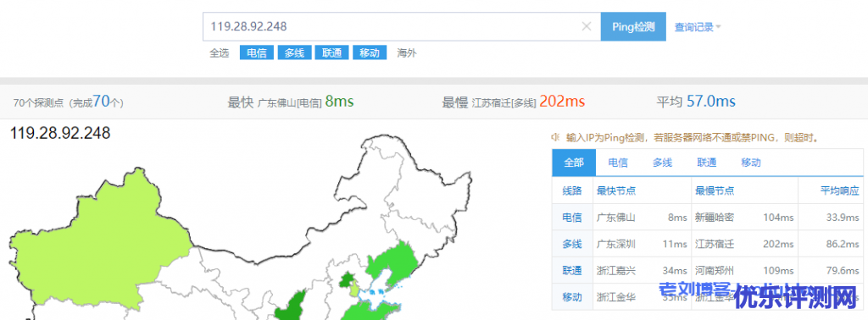
Task: Toggle the 多线 line filter
Action: click(294, 53)
